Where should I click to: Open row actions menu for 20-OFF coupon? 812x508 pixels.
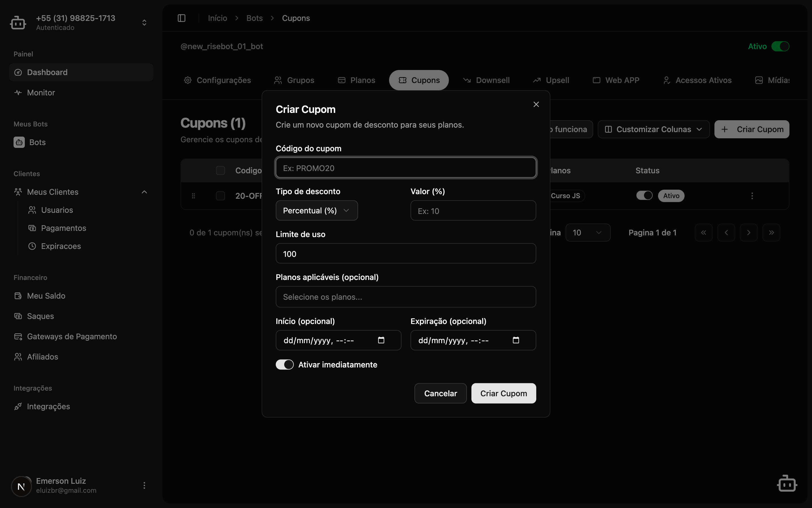point(752,196)
